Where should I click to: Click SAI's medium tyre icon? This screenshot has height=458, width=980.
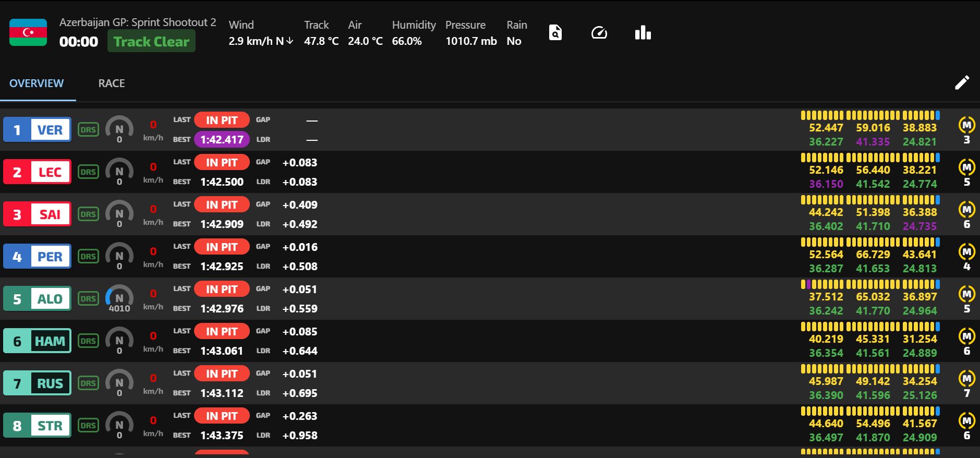967,209
